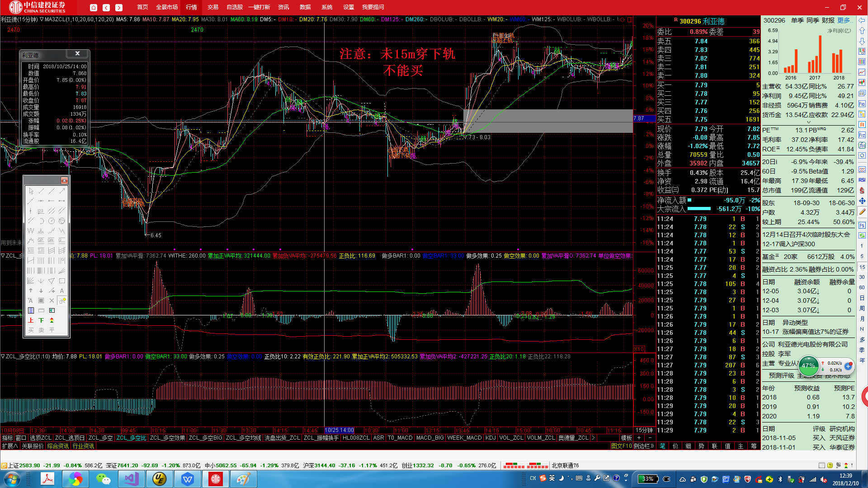Open the 模板 template menu
Image resolution: width=868 pixels, height=488 pixels.
click(x=626, y=438)
